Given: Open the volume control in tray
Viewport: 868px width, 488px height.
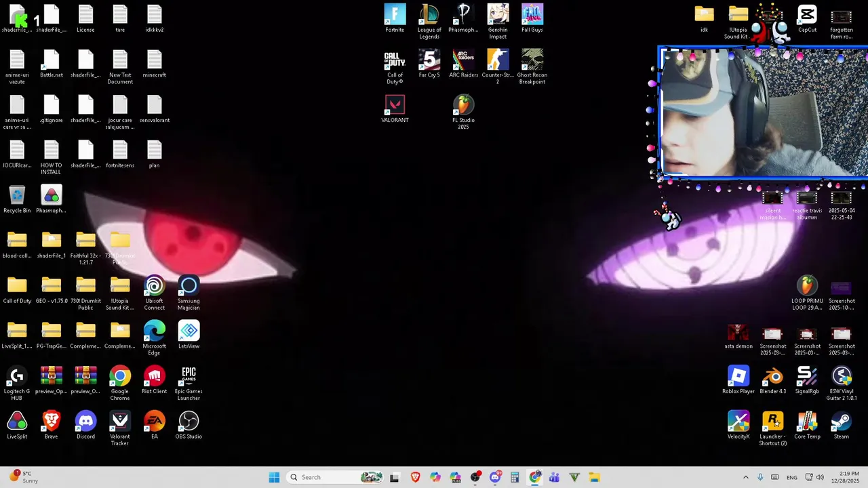Looking at the screenshot, I should click(x=820, y=477).
